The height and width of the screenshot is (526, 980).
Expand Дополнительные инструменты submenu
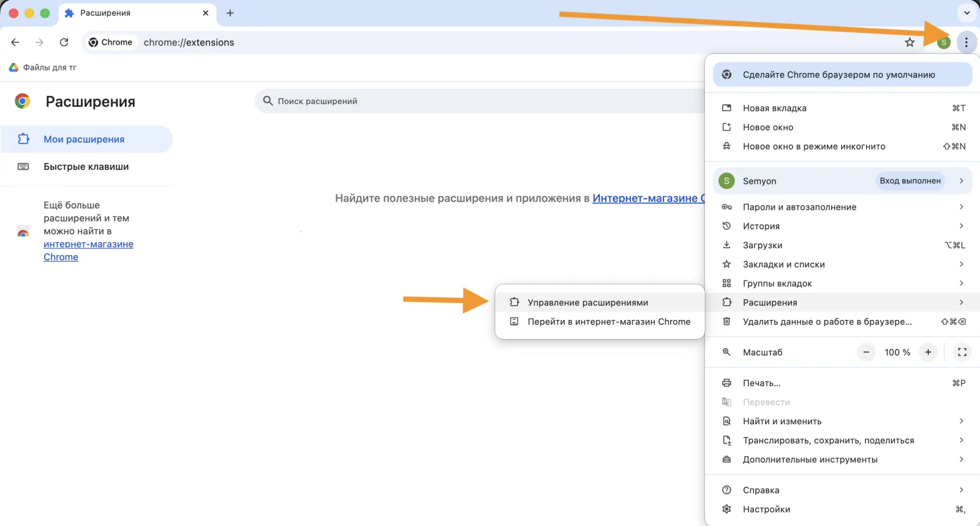coord(842,459)
